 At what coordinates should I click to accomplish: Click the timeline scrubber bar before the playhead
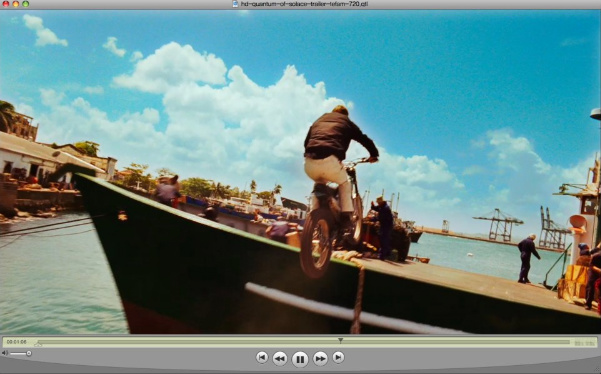pyautogui.click(x=188, y=342)
